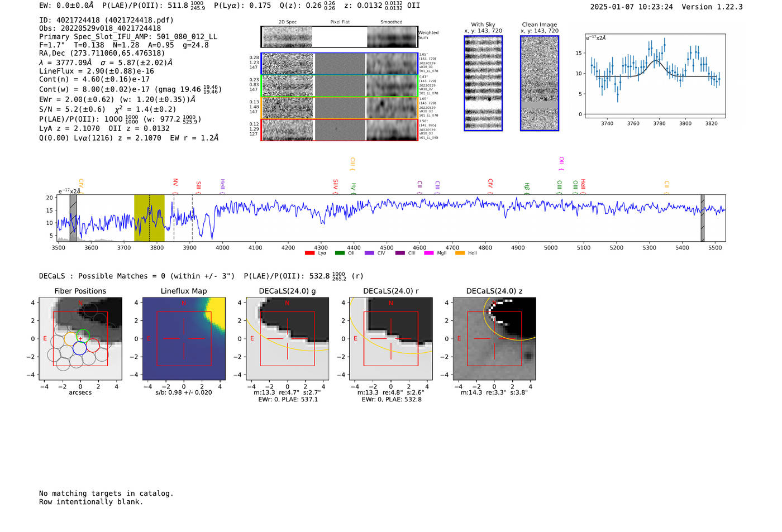Open the DECaLS(24.0) r image
This screenshot has height=532, width=782.
391,338
